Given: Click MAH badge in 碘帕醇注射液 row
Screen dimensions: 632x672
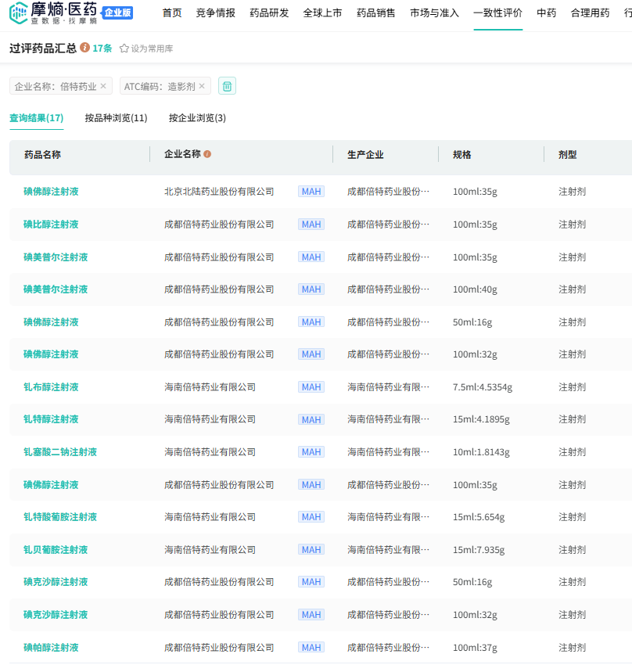Looking at the screenshot, I should tap(311, 648).
